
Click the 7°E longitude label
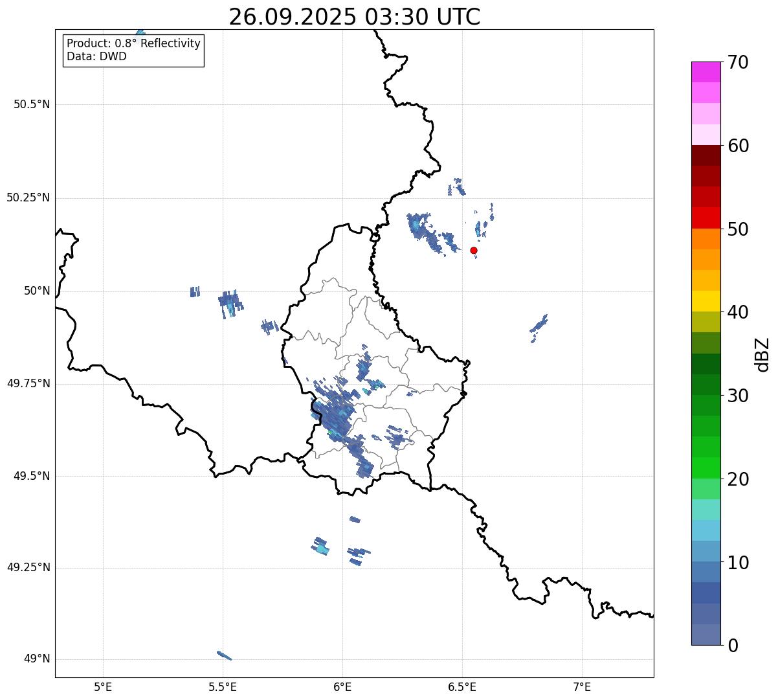[x=582, y=686]
